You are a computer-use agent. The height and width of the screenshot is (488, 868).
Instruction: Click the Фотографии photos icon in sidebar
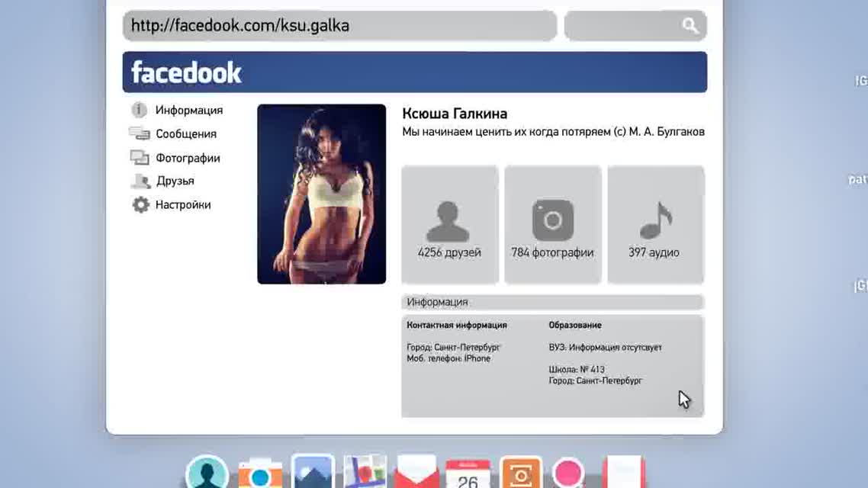tap(140, 158)
